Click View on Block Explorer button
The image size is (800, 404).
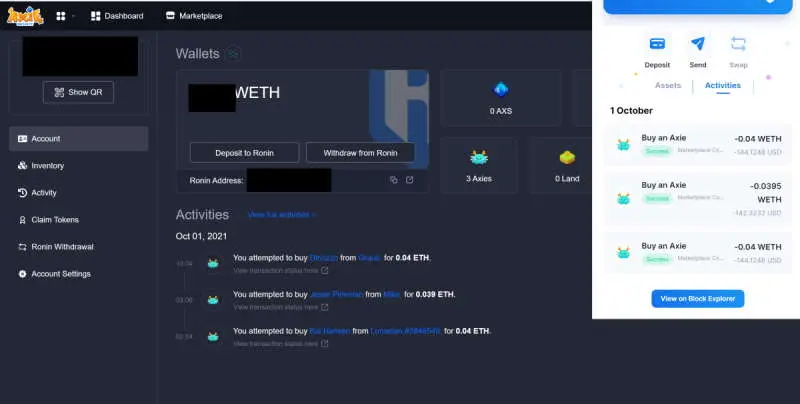point(698,299)
